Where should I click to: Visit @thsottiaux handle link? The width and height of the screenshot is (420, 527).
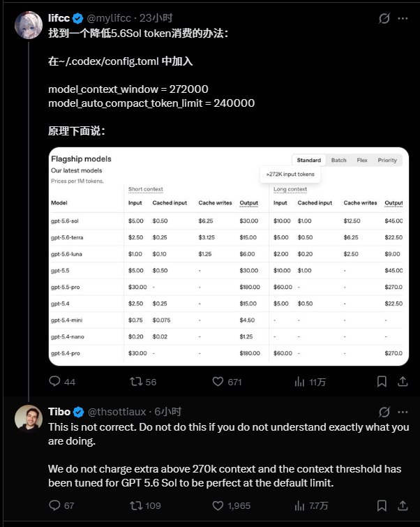tap(117, 412)
